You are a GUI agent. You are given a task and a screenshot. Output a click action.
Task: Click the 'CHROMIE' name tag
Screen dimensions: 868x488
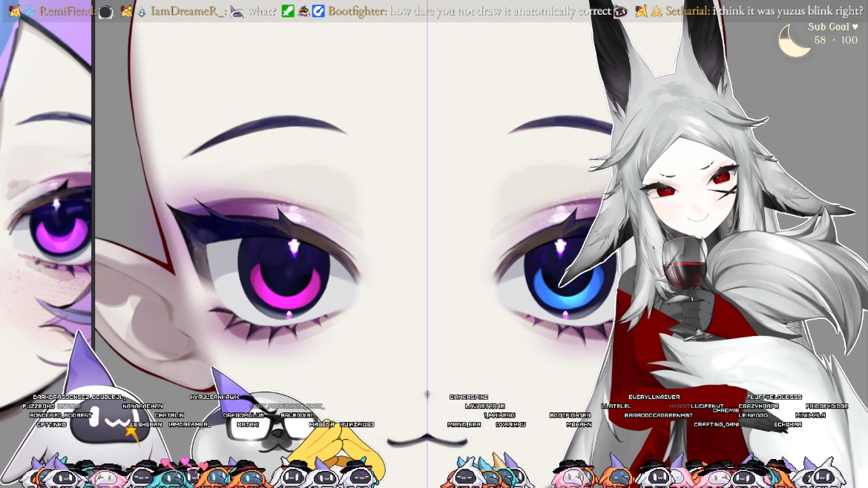pos(726,411)
